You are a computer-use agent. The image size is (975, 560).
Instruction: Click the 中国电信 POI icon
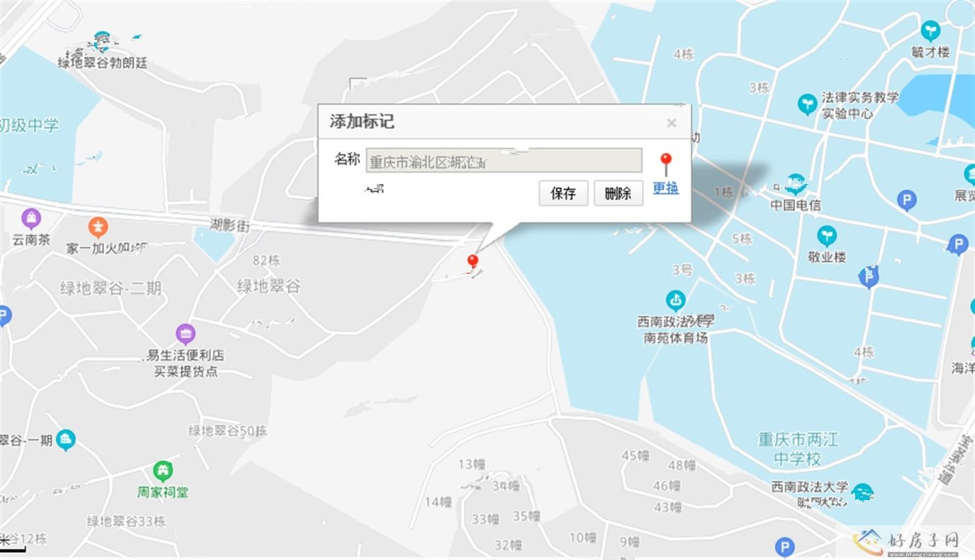796,185
